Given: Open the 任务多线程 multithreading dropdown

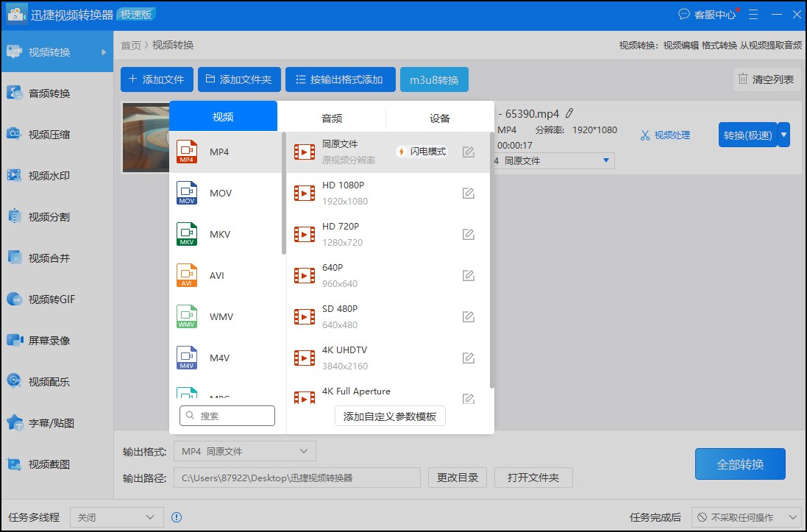Looking at the screenshot, I should [x=115, y=517].
